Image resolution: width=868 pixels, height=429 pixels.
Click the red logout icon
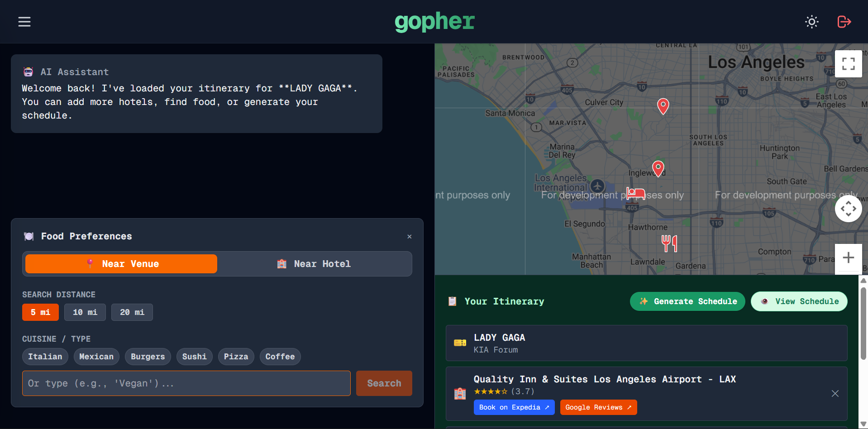(x=844, y=22)
